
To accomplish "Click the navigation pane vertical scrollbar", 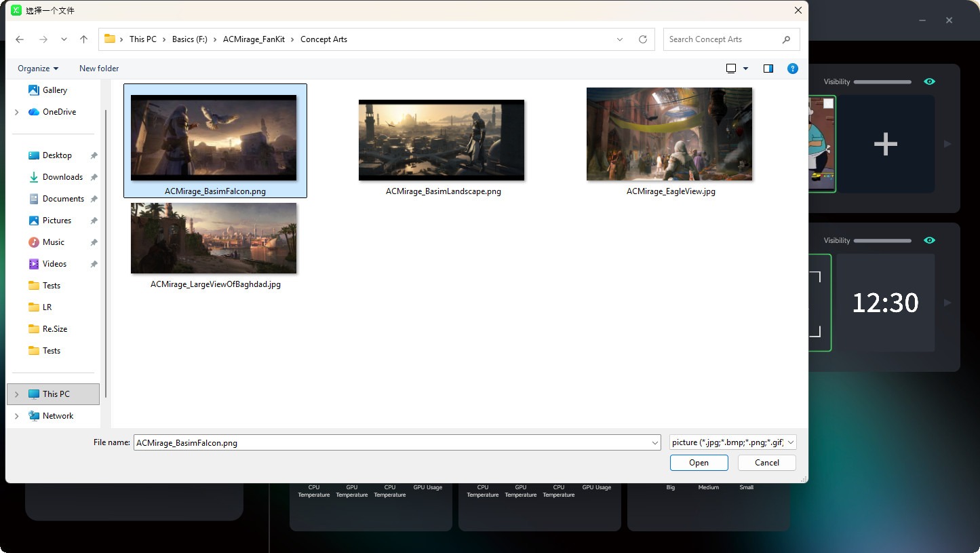I will (106, 254).
